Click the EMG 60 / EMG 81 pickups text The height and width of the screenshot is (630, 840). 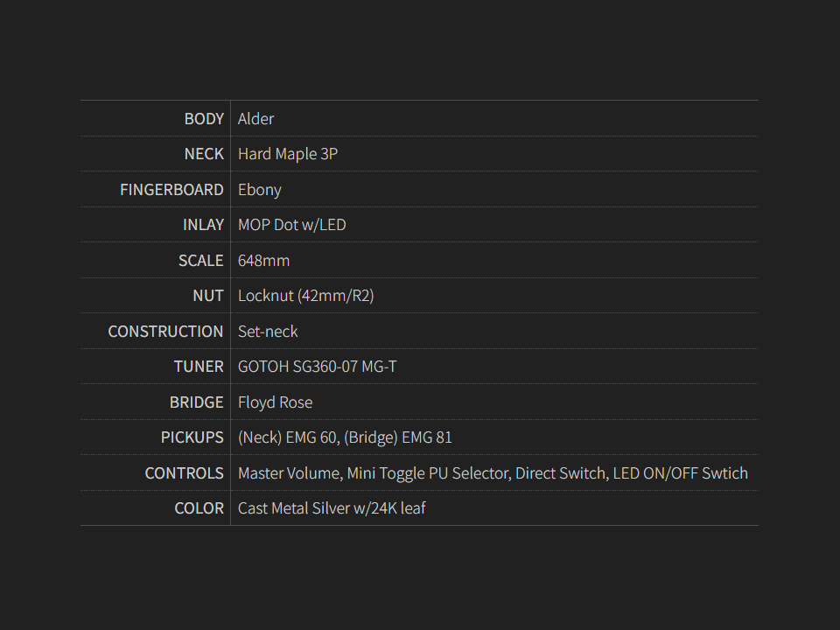[345, 437]
